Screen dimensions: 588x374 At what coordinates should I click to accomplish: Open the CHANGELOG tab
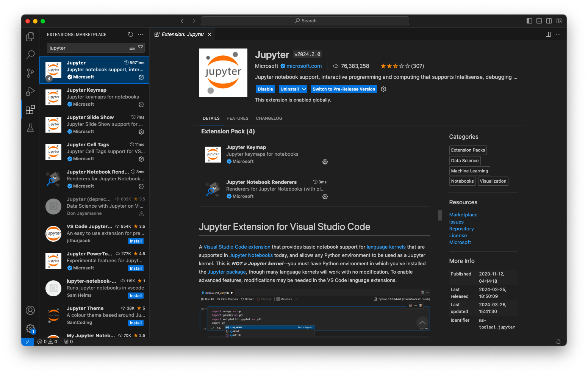click(269, 118)
